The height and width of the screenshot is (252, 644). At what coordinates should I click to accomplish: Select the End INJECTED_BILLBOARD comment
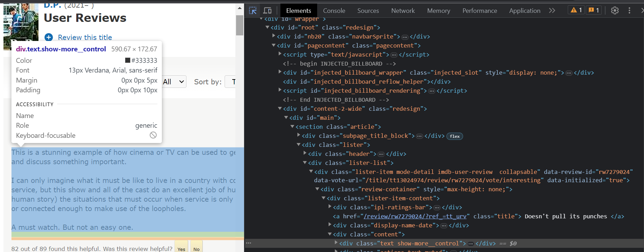tap(336, 100)
